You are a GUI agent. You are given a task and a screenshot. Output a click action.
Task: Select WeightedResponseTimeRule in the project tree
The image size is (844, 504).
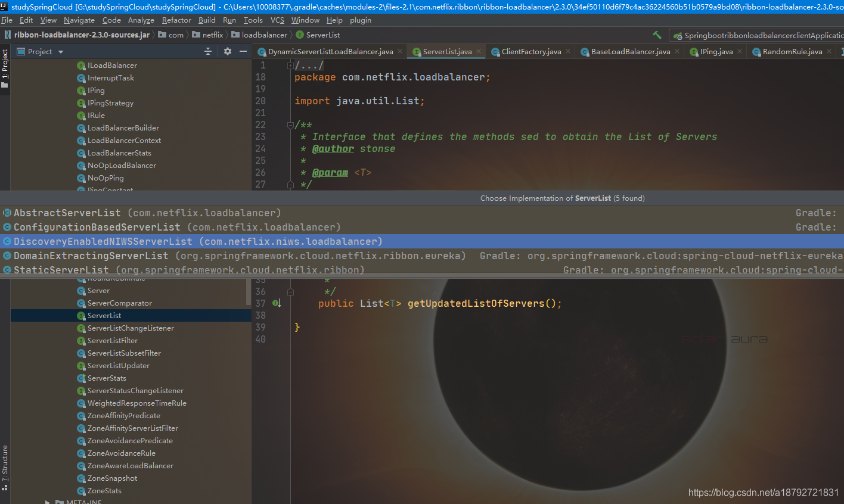[136, 403]
